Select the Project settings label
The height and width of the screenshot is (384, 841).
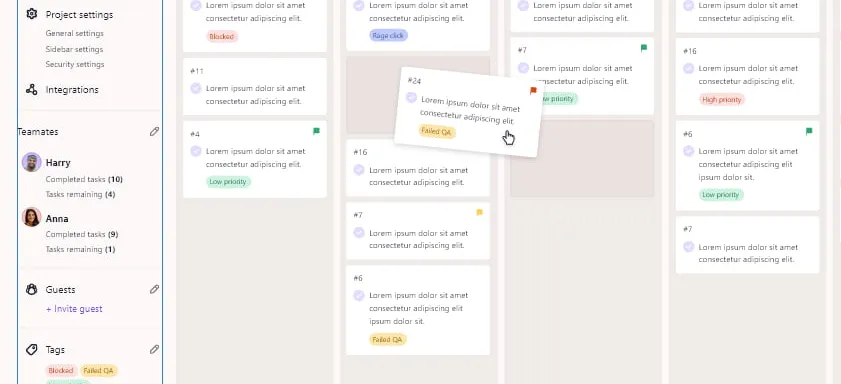point(79,14)
